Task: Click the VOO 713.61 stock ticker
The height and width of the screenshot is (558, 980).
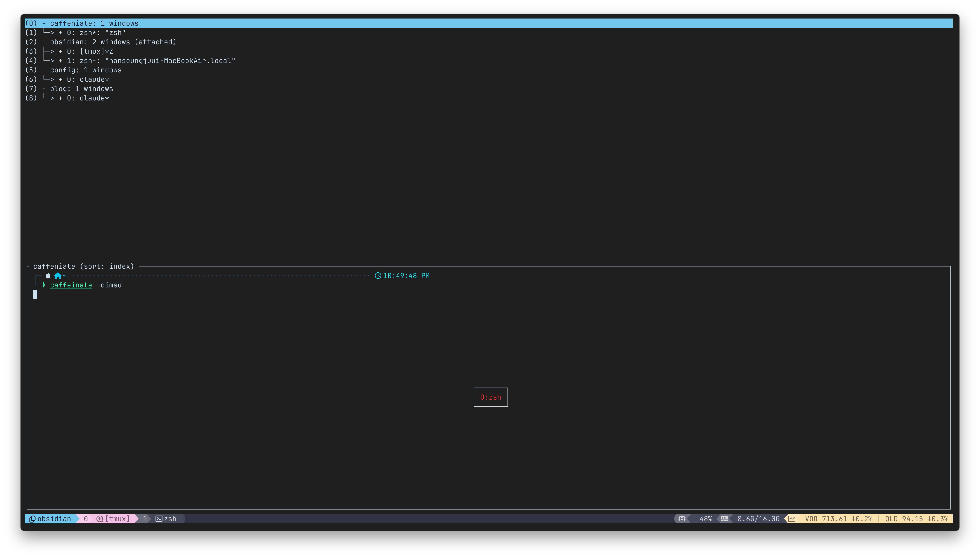Action: [x=839, y=519]
